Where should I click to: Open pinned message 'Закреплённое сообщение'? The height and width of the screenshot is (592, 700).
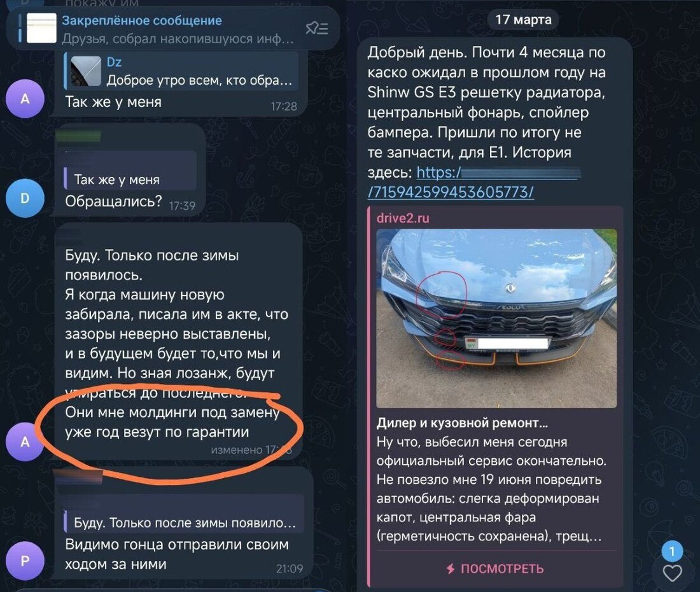pyautogui.click(x=173, y=29)
